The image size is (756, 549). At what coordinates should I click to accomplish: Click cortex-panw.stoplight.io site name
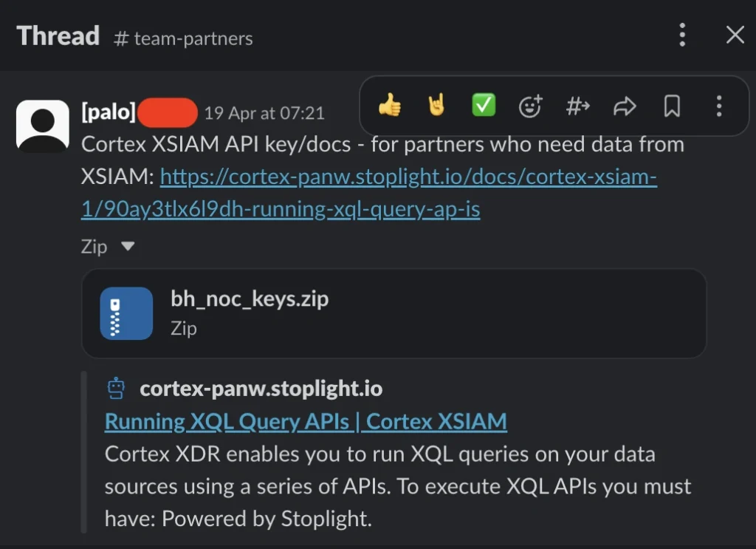(x=261, y=389)
